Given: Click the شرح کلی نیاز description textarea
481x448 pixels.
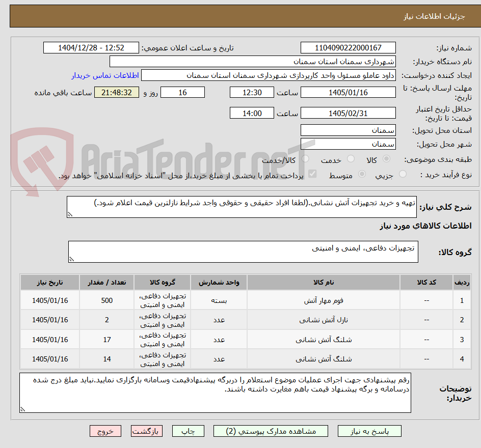Looking at the screenshot, I should click(x=242, y=207).
